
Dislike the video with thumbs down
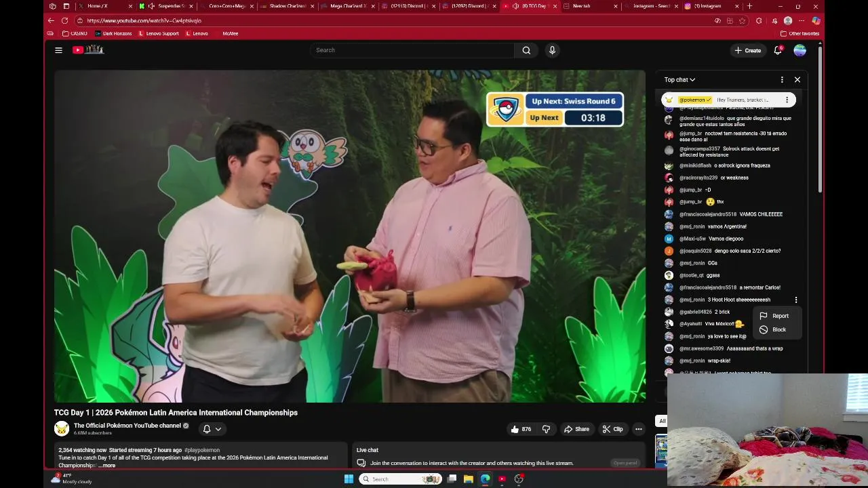pos(546,429)
